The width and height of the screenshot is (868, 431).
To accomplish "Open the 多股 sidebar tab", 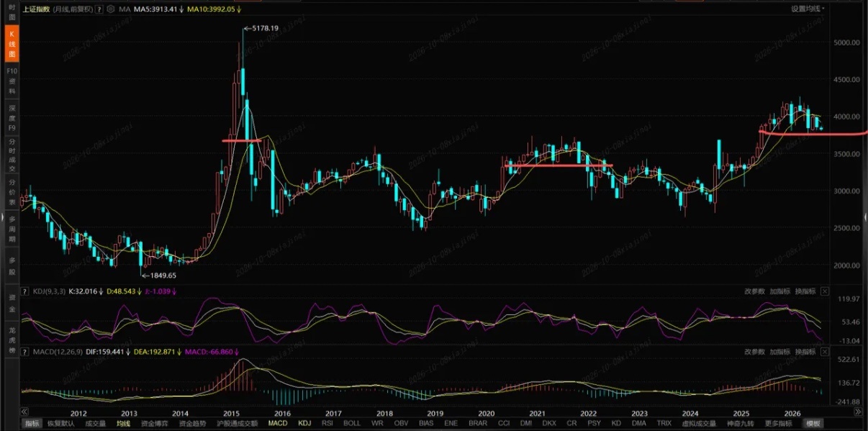I will 12,266.
